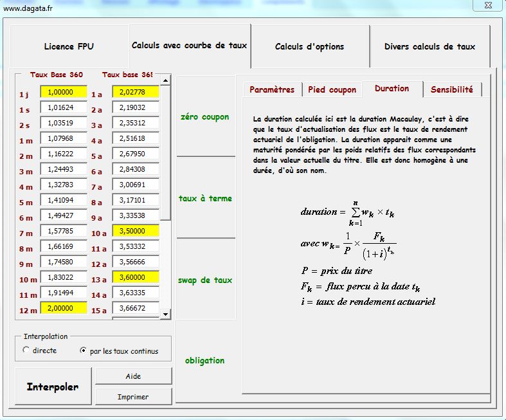Image resolution: width=506 pixels, height=420 pixels.
Task: Click the 'Interpolation' group label
Action: coord(46,336)
